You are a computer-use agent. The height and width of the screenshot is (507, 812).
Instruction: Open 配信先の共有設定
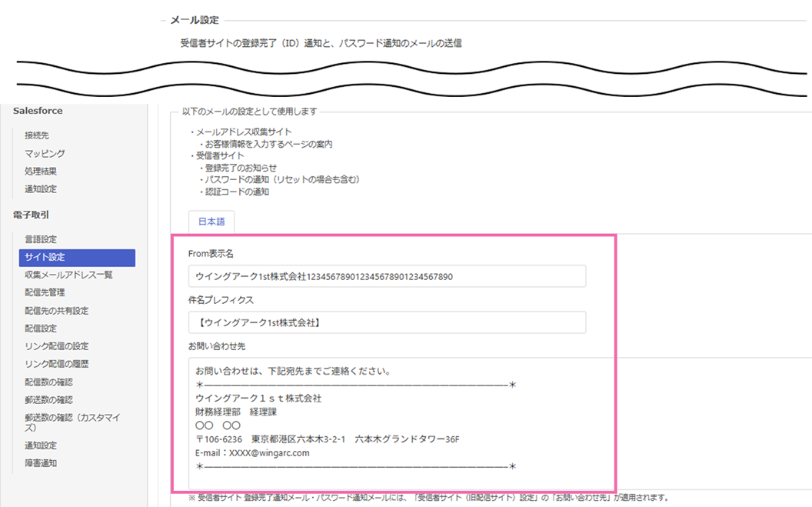[56, 311]
